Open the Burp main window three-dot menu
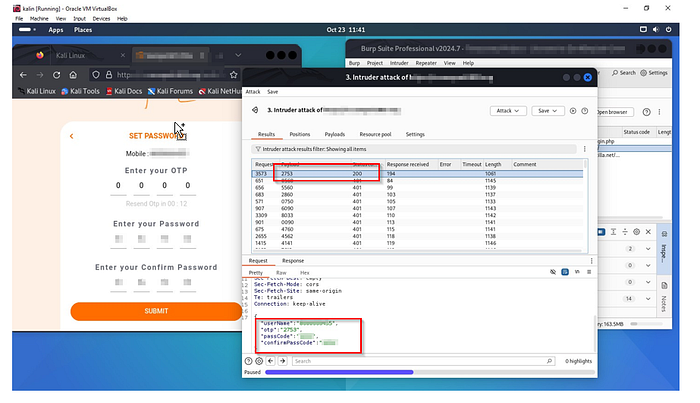The width and height of the screenshot is (700, 403). click(659, 112)
